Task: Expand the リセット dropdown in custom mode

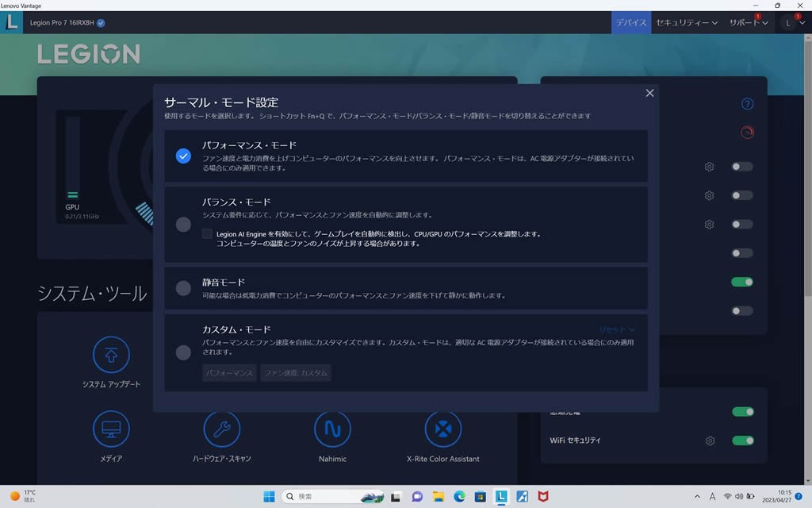Action: [x=616, y=329]
